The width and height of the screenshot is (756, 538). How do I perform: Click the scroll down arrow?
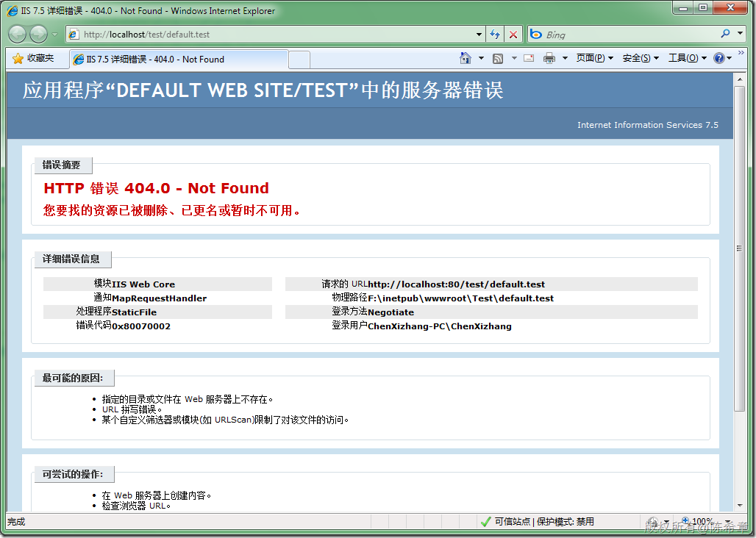click(739, 506)
